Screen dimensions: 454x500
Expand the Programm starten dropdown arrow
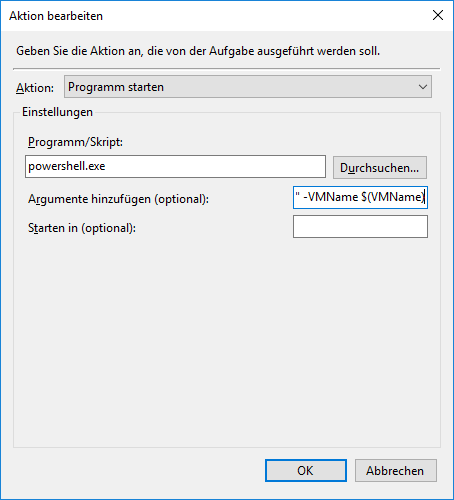pos(423,87)
